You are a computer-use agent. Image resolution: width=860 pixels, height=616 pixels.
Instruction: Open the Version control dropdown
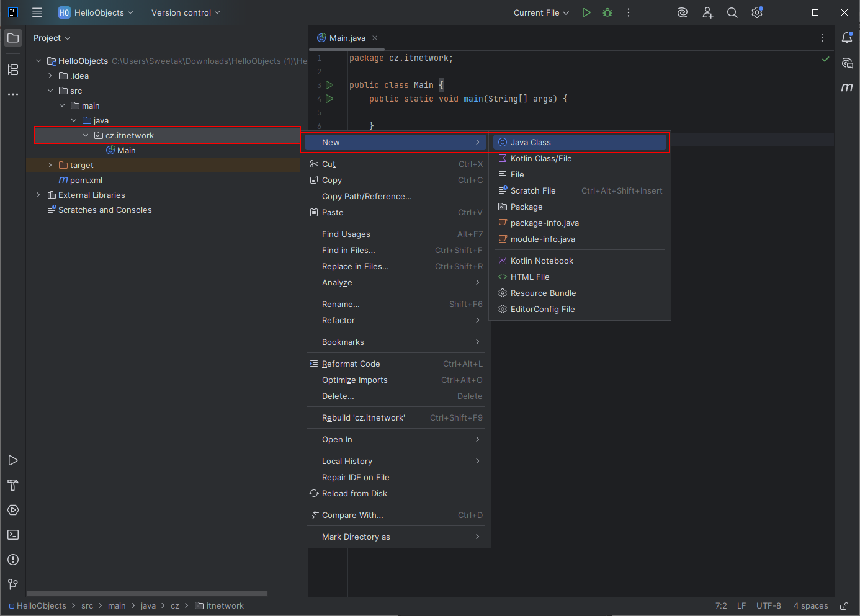(x=186, y=12)
